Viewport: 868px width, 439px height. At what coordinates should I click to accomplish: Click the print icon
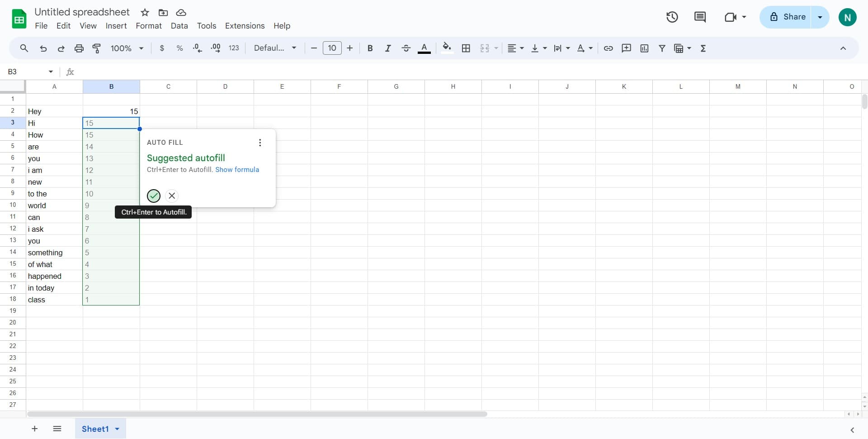pyautogui.click(x=79, y=48)
